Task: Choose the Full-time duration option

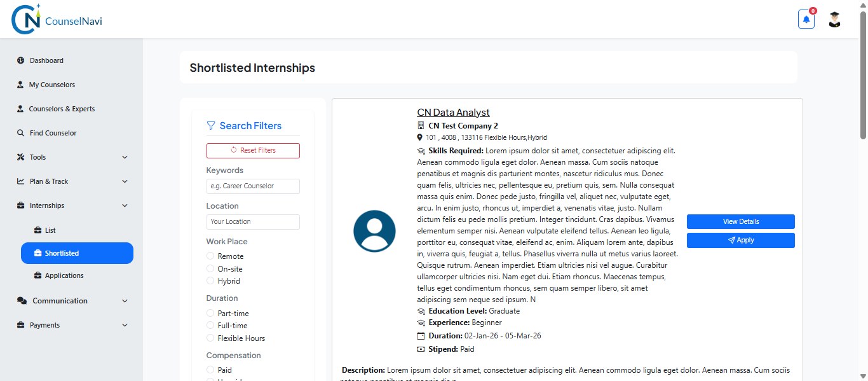Action: pyautogui.click(x=210, y=325)
